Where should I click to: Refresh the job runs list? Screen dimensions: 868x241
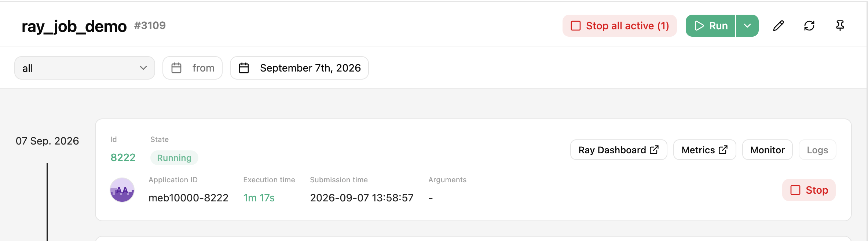coord(809,26)
